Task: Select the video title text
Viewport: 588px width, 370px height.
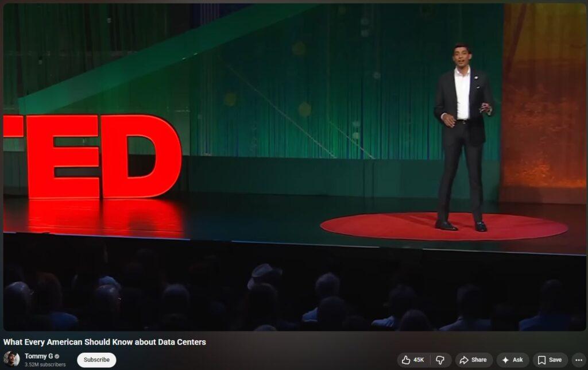Action: pyautogui.click(x=105, y=342)
